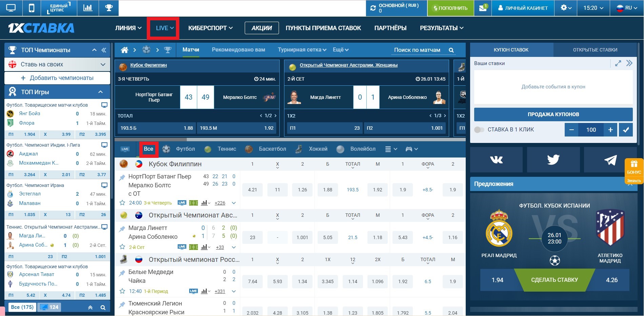Switch to Рекомендовано вам tab

pyautogui.click(x=239, y=50)
